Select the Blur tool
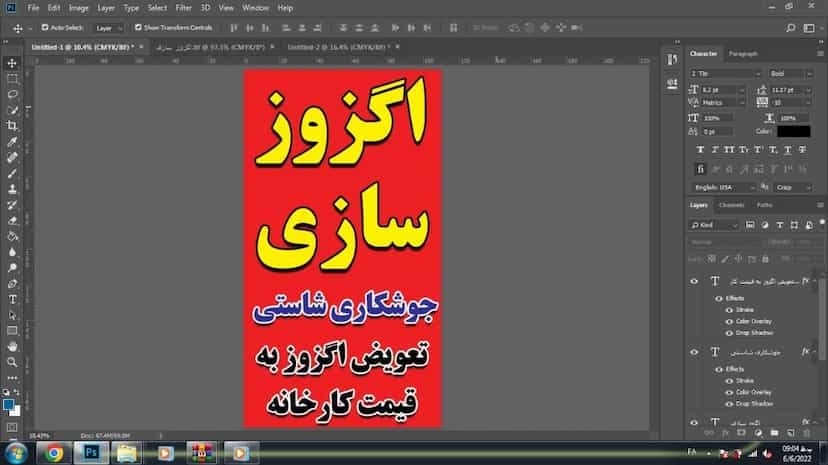The height and width of the screenshot is (465, 828). 12,252
